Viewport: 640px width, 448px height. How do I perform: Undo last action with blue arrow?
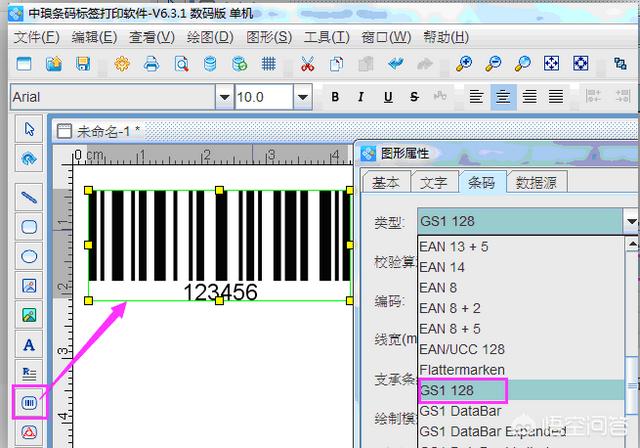[x=396, y=64]
